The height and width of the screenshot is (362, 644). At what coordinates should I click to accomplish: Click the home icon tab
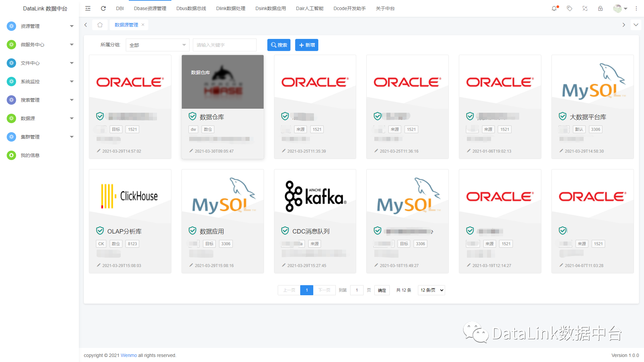click(x=100, y=25)
